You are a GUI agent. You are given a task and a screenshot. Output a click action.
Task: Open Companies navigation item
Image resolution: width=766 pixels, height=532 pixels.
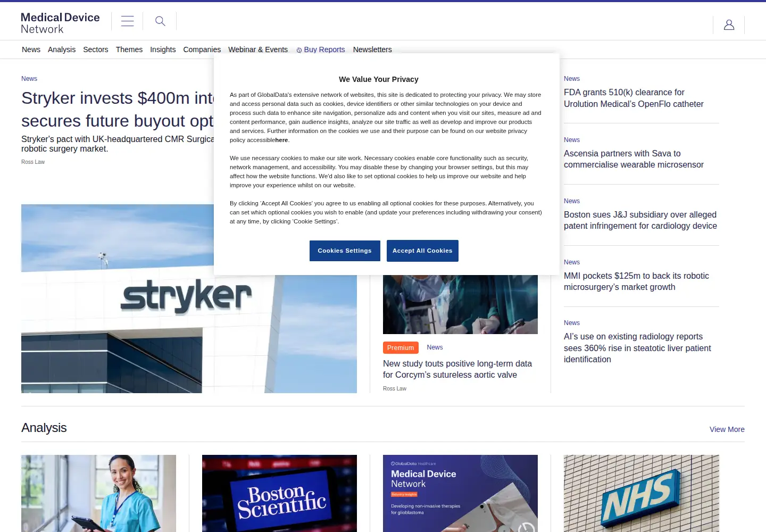click(202, 49)
